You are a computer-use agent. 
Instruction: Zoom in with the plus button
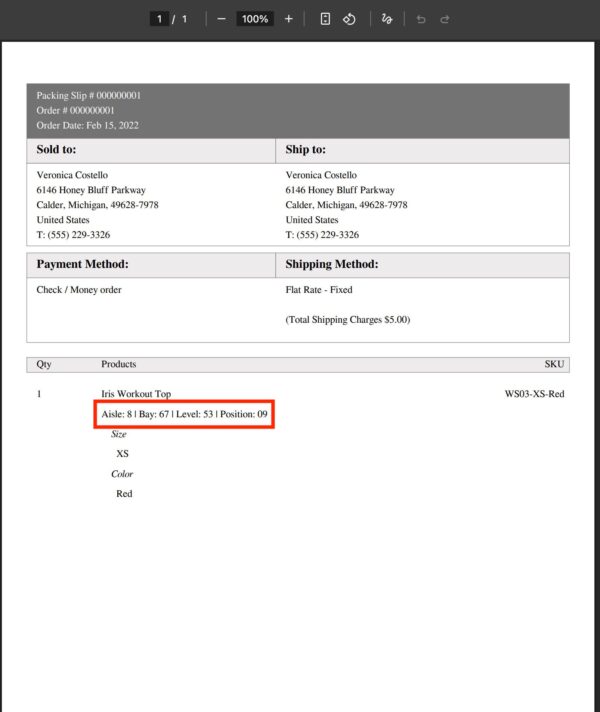point(289,19)
